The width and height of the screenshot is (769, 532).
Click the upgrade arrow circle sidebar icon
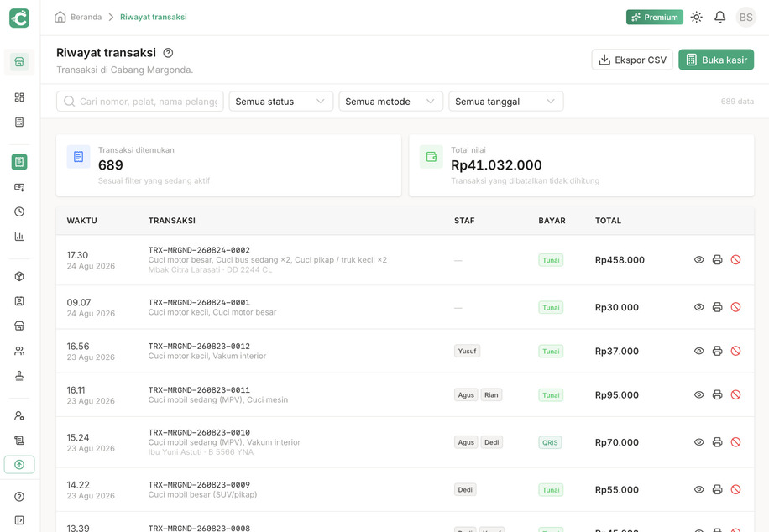coord(19,464)
